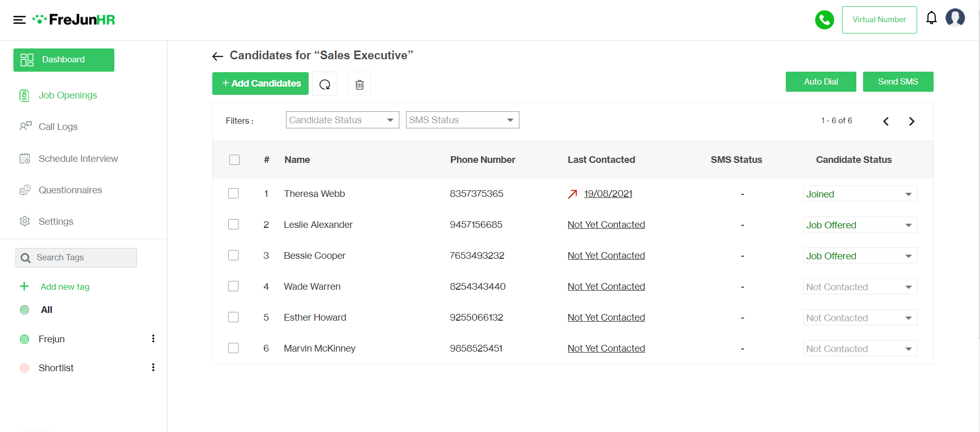Click the green phone call icon
This screenshot has height=432, width=980.
[824, 20]
